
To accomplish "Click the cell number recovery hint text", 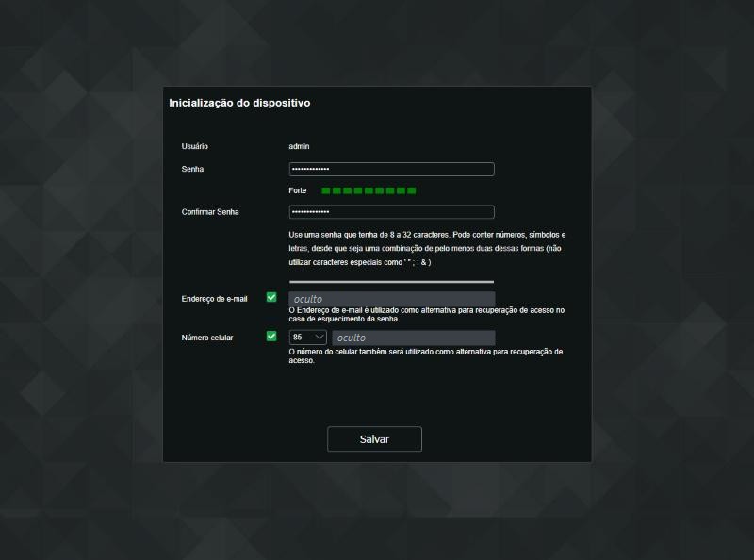I will click(x=426, y=356).
